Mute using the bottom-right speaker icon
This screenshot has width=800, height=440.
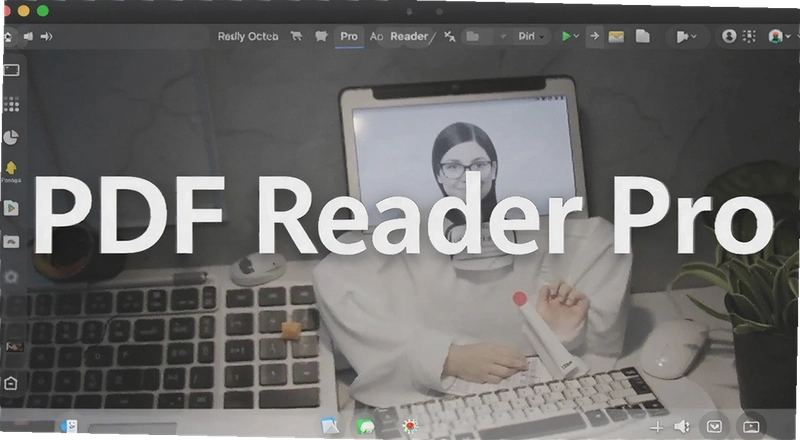[x=681, y=426]
